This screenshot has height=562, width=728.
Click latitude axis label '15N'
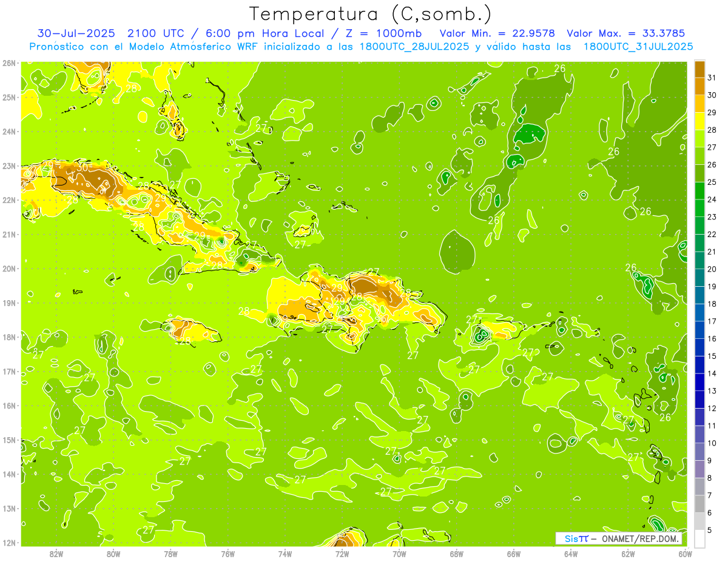point(8,440)
